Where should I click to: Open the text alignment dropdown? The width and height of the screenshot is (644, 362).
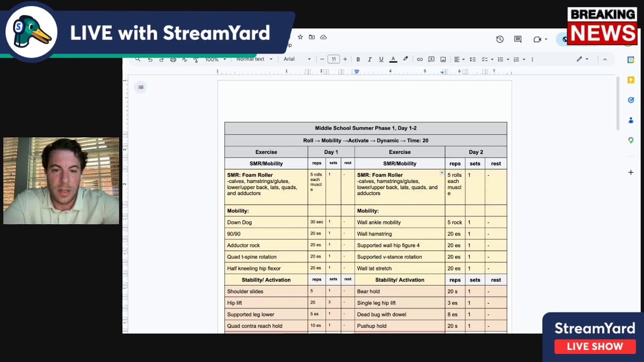click(x=459, y=59)
